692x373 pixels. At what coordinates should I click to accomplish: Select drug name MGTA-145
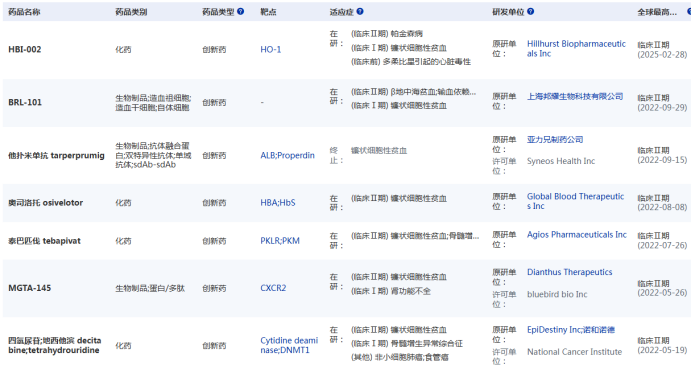(x=30, y=288)
